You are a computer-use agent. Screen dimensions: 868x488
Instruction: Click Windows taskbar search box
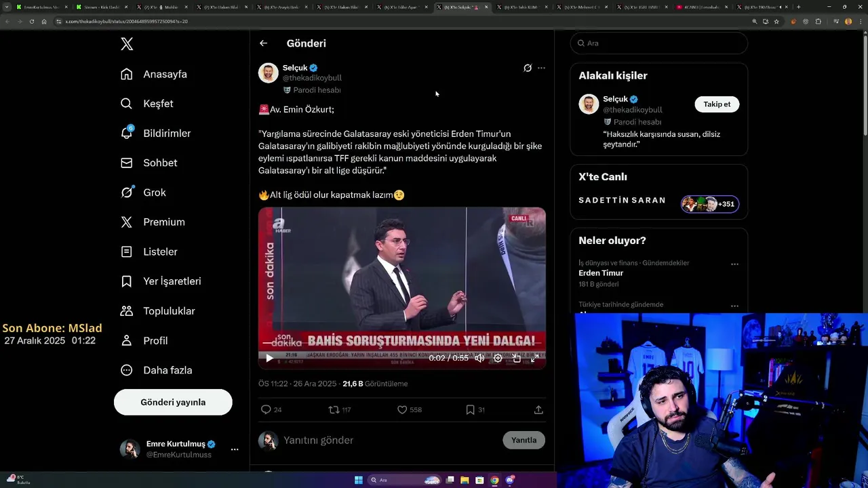(405, 480)
